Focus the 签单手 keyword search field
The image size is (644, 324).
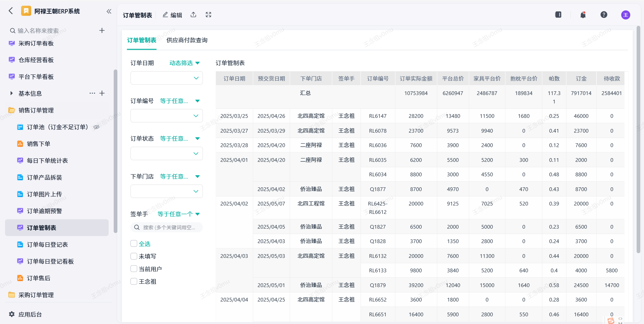(x=167, y=227)
